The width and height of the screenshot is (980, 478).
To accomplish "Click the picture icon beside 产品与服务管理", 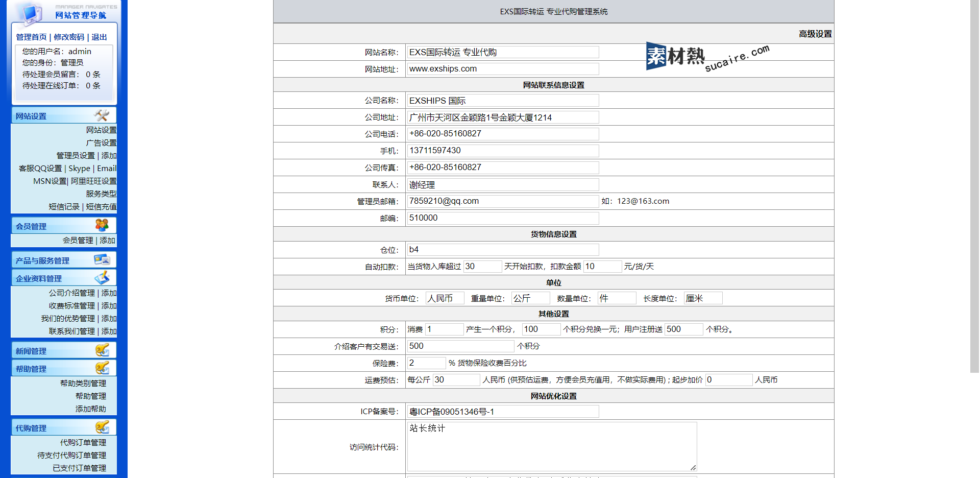I will tap(102, 259).
